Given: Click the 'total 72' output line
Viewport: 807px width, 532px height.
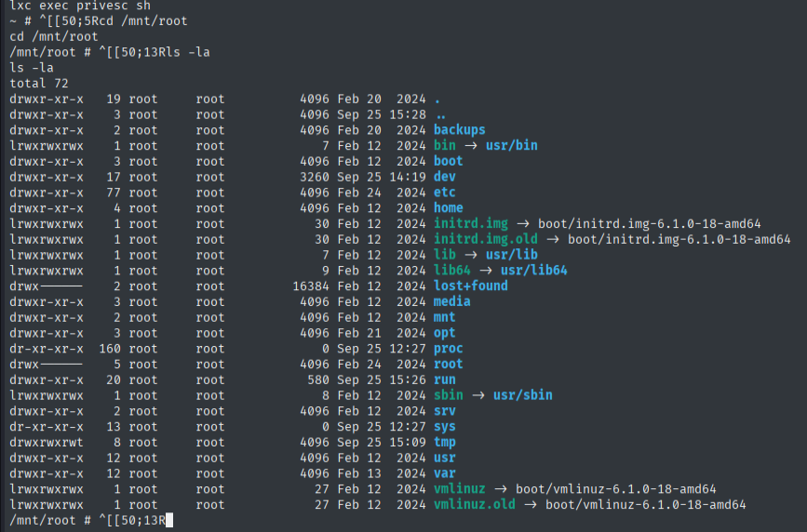Looking at the screenshot, I should [x=38, y=83].
